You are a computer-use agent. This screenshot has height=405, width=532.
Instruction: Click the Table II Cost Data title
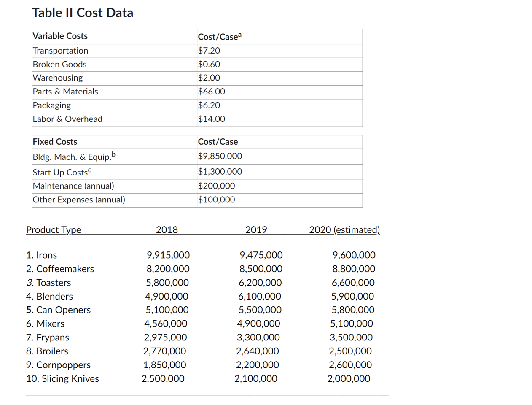pos(82,13)
